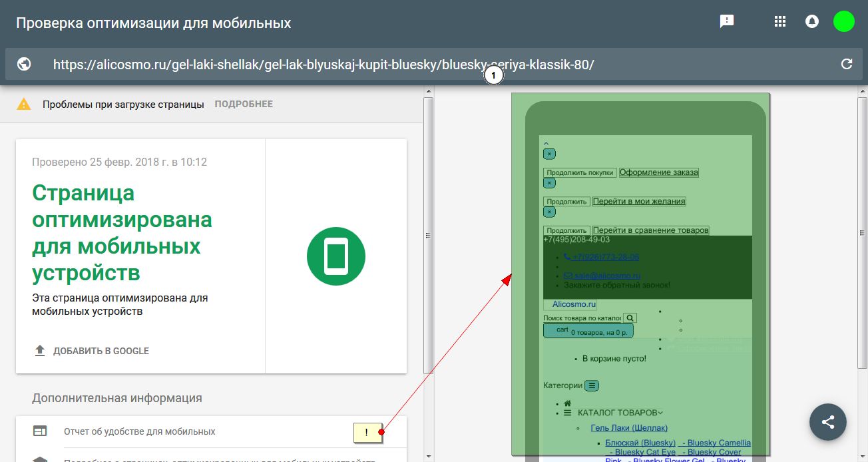Click the share floating button
The height and width of the screenshot is (462, 868).
828,421
